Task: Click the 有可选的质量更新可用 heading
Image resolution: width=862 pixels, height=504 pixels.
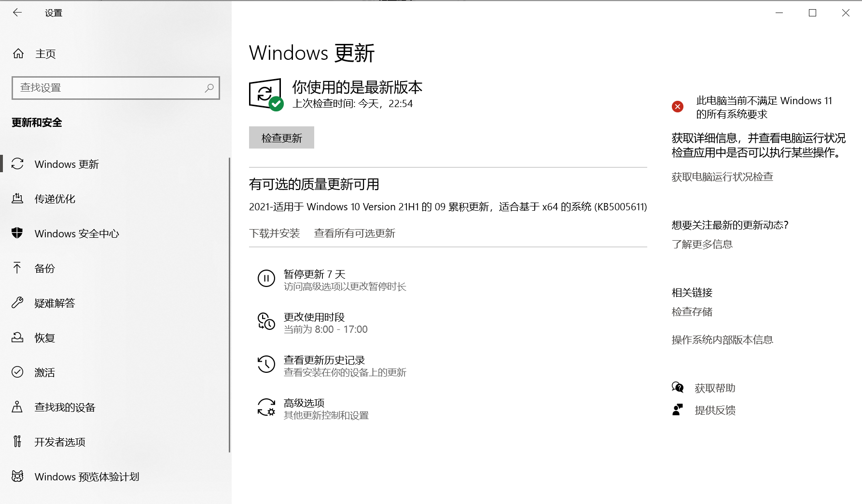Action: coord(314,184)
